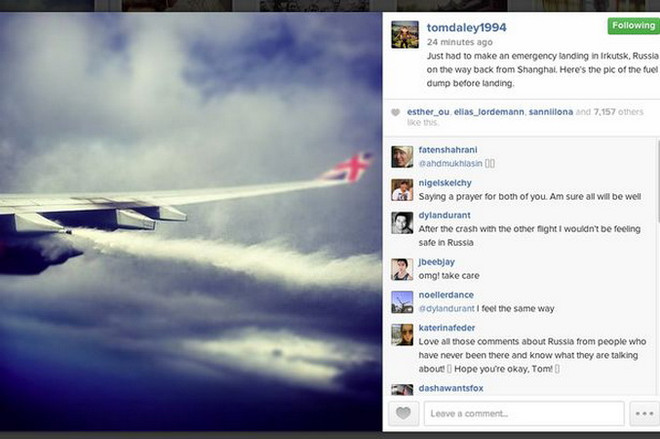Click jbeebjay's avatar picture
The image size is (660, 439).
click(402, 269)
